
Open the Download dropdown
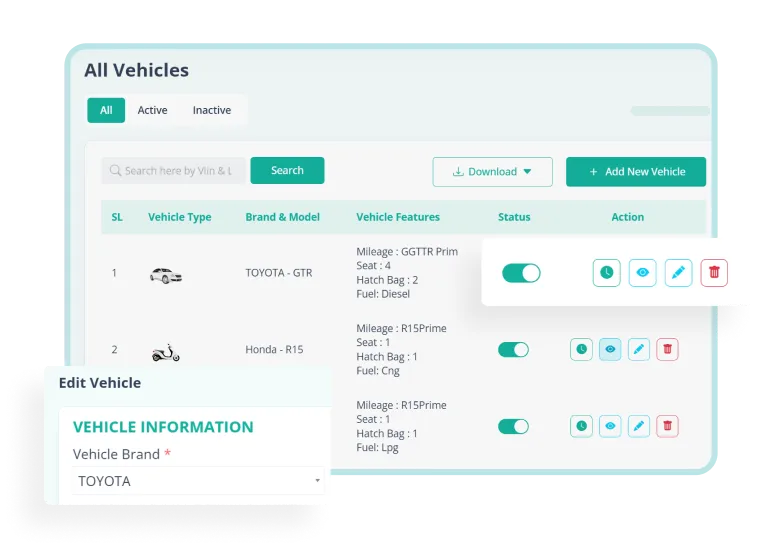click(492, 172)
